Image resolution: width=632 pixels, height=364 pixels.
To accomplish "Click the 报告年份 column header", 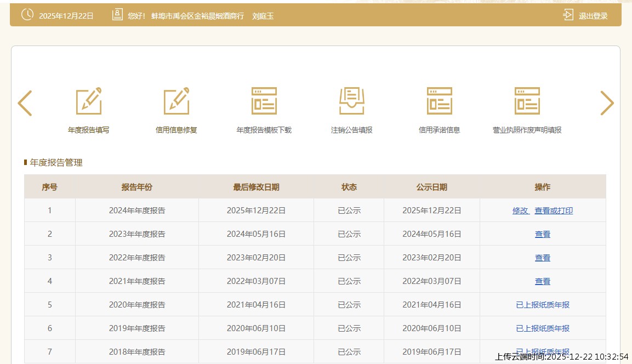I will click(x=136, y=187).
